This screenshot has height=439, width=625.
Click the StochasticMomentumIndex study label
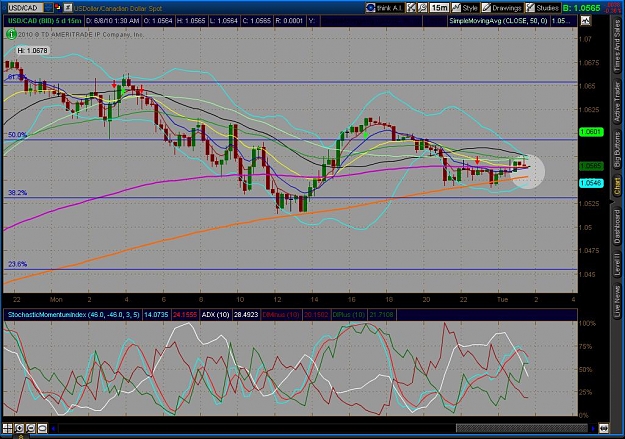click(73, 315)
